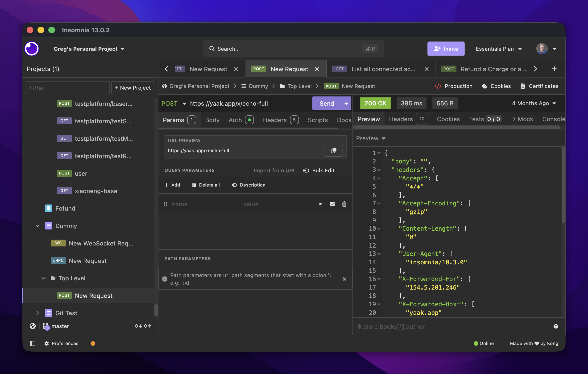Click the Fofund document icon
588x374 pixels.
coord(48,208)
